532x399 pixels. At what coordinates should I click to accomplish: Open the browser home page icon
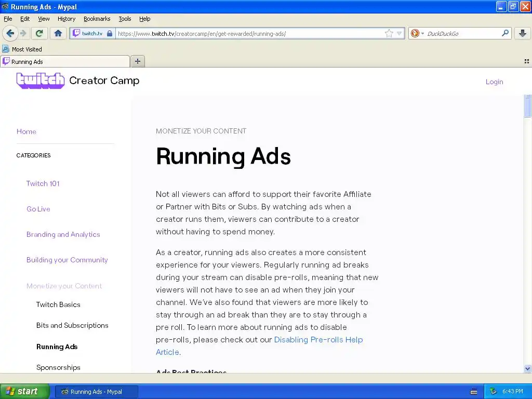click(58, 33)
